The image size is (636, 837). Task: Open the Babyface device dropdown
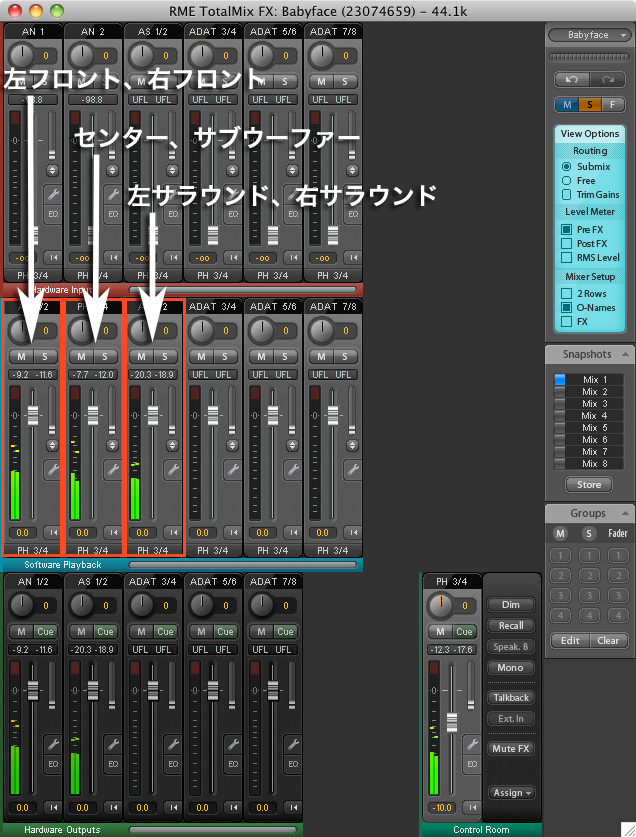point(589,34)
